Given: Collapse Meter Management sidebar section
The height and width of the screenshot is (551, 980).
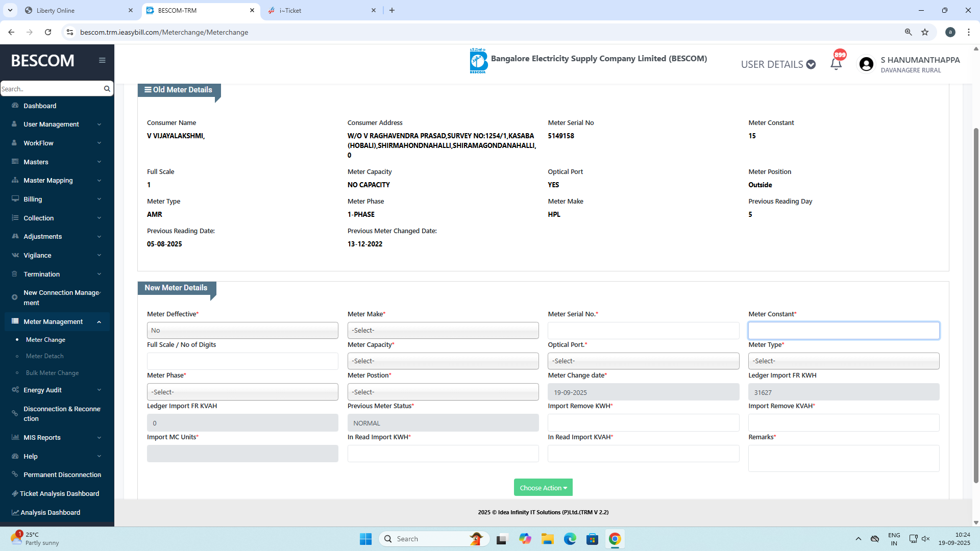Looking at the screenshot, I should pos(99,322).
